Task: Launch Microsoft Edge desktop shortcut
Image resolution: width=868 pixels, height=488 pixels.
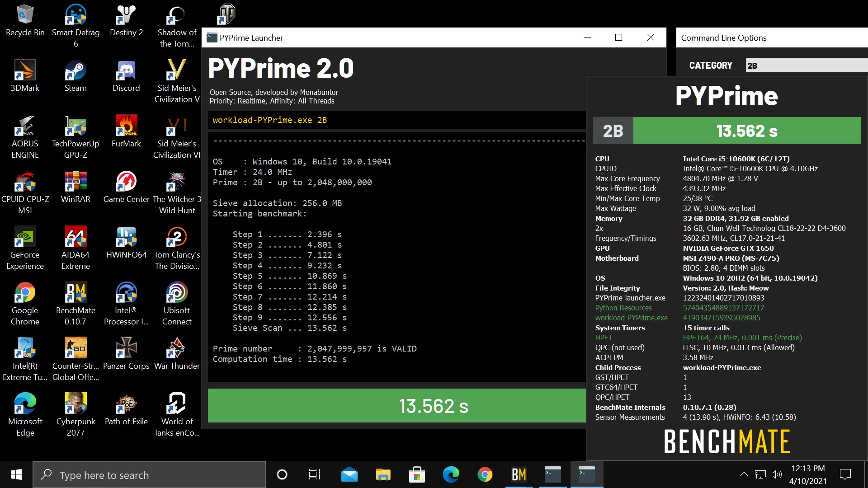Action: (25, 415)
